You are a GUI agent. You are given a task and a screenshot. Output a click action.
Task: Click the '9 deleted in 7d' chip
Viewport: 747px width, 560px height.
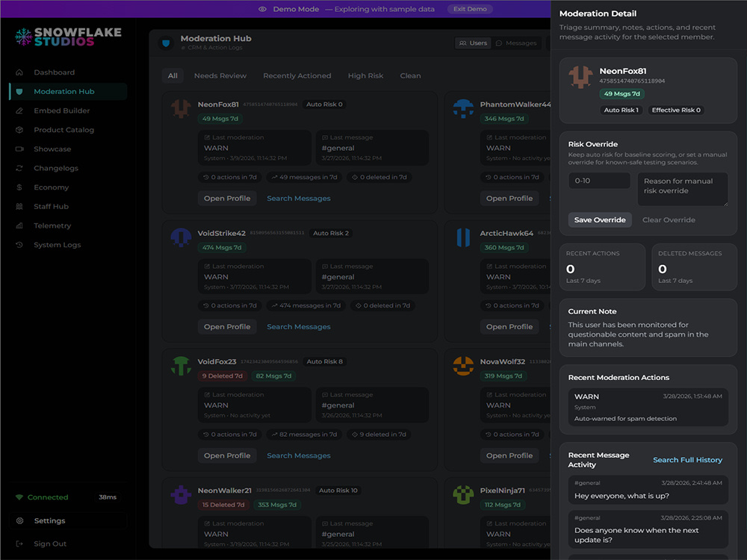[x=379, y=435]
